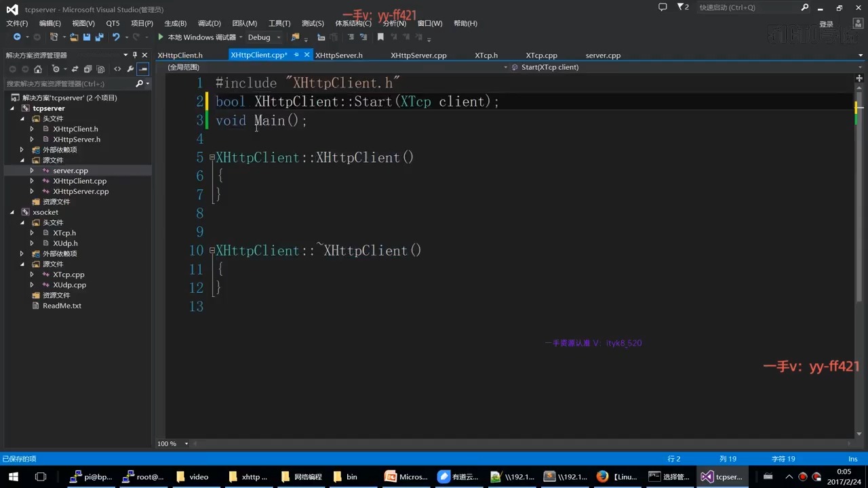
Task: Open the 文件(F) menu
Action: 17,23
